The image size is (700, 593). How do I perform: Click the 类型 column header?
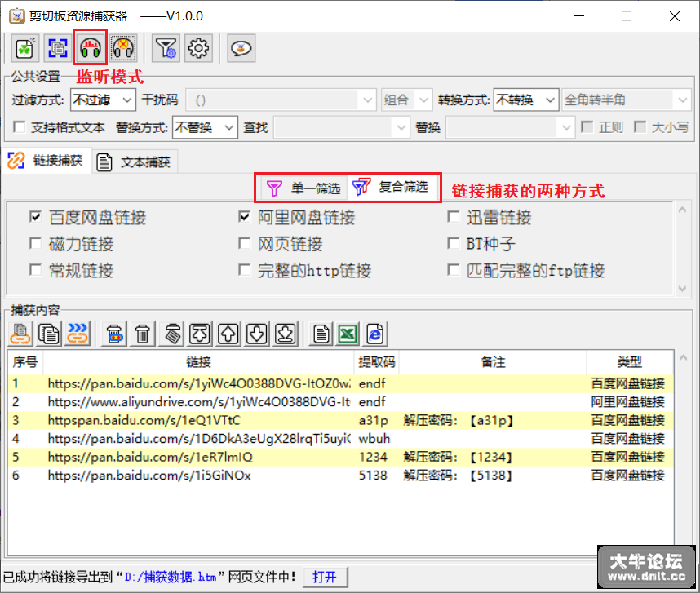630,362
